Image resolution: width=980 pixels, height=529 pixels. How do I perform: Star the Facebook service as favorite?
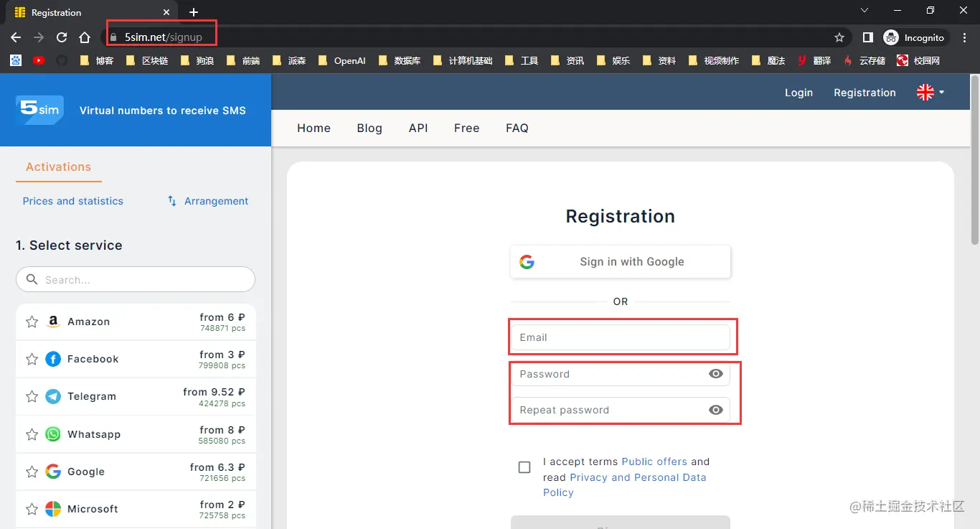32,360
